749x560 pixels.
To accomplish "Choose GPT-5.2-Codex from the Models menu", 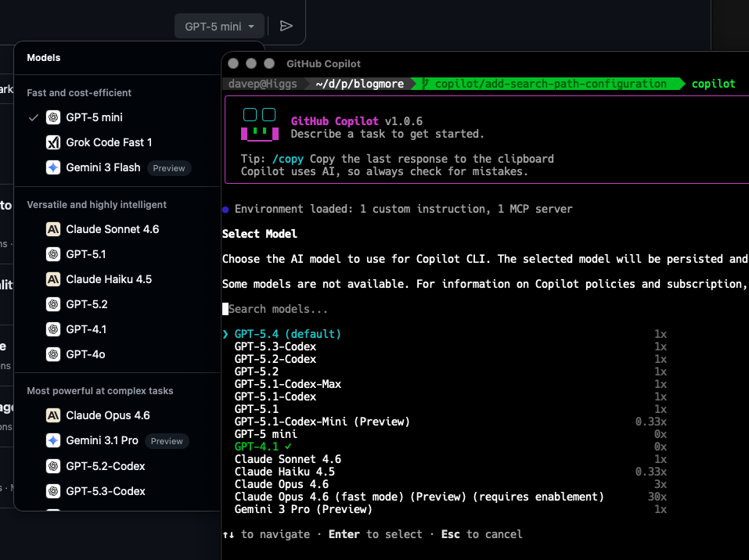I will pos(106,466).
